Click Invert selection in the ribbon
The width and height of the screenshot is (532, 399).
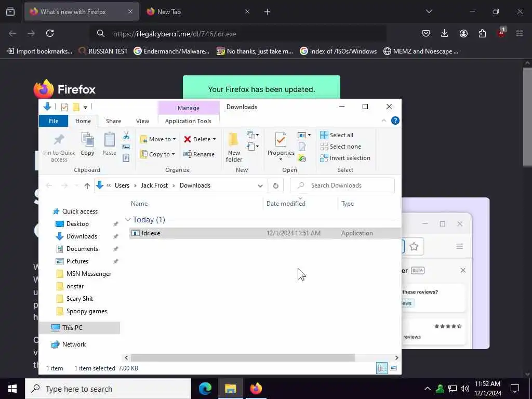(x=345, y=158)
